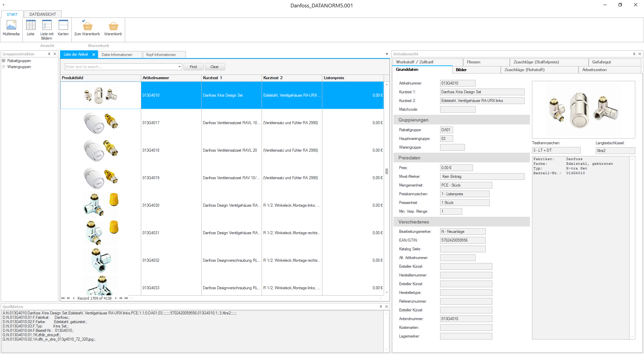Viewport: 644px width, 354px height.
Task: Click the Bearbeitungsmerker field
Action: point(463,232)
